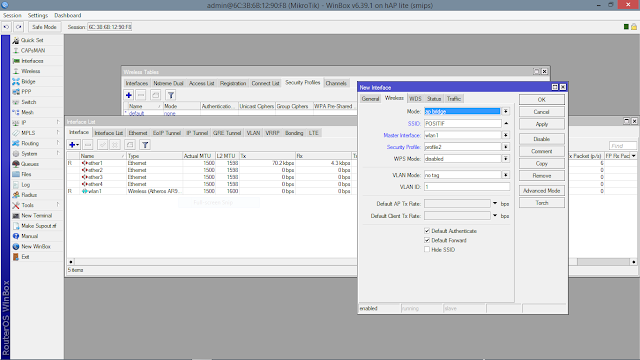
Task: Switch to EoIP Tunnel tab in Interface List
Action: point(167,133)
